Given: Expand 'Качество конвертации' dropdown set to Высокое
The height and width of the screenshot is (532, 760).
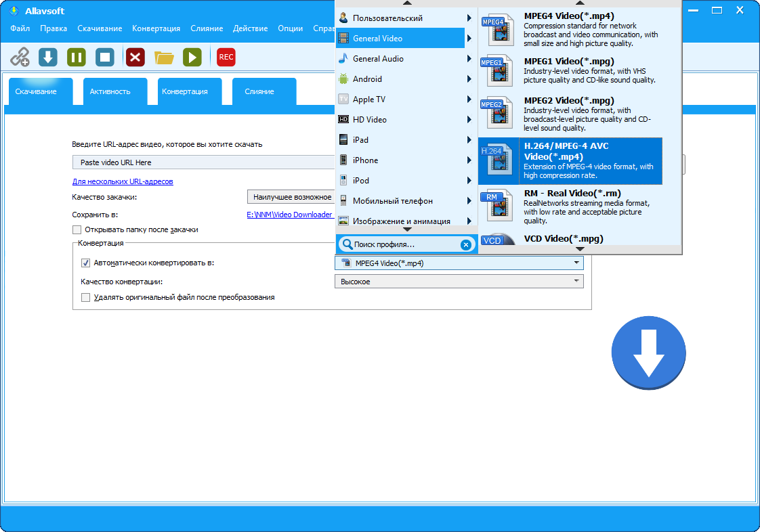Looking at the screenshot, I should pos(459,282).
